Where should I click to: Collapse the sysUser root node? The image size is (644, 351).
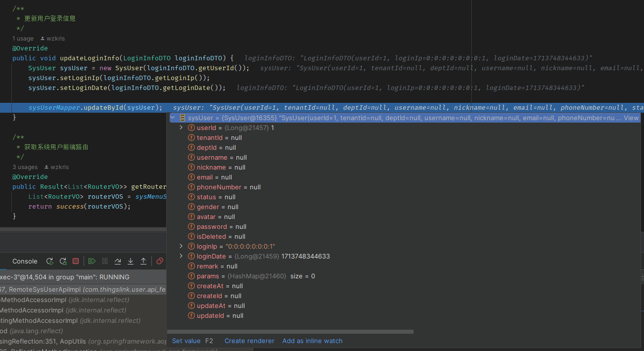[x=173, y=118]
